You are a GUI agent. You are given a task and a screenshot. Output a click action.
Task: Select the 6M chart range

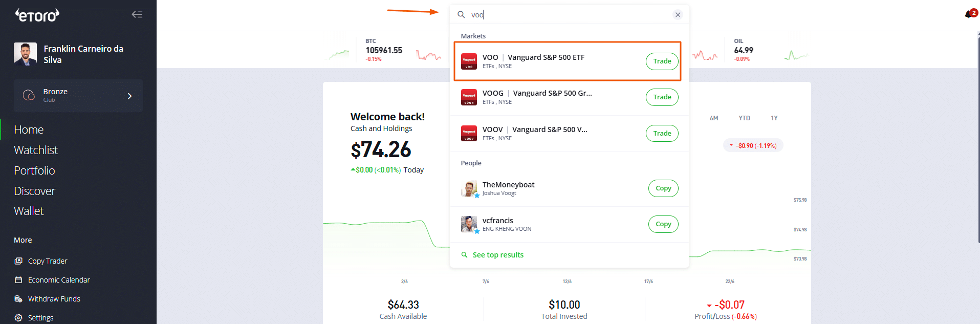(x=714, y=118)
